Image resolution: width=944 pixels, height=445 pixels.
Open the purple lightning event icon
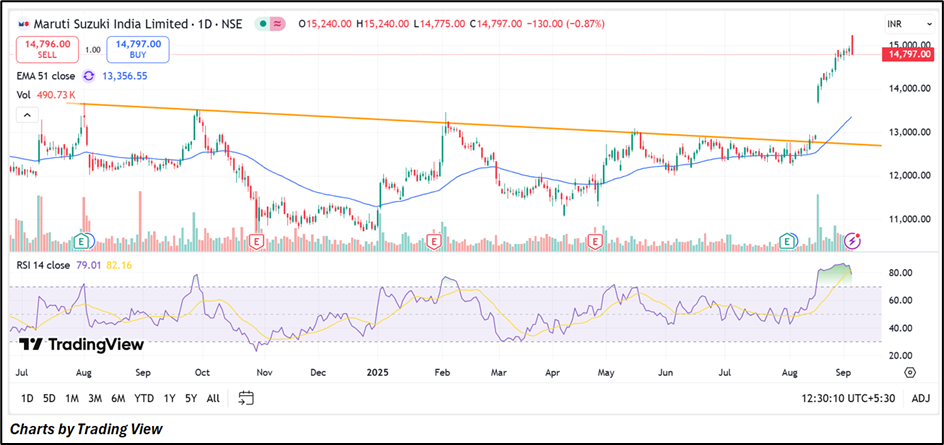(x=852, y=241)
